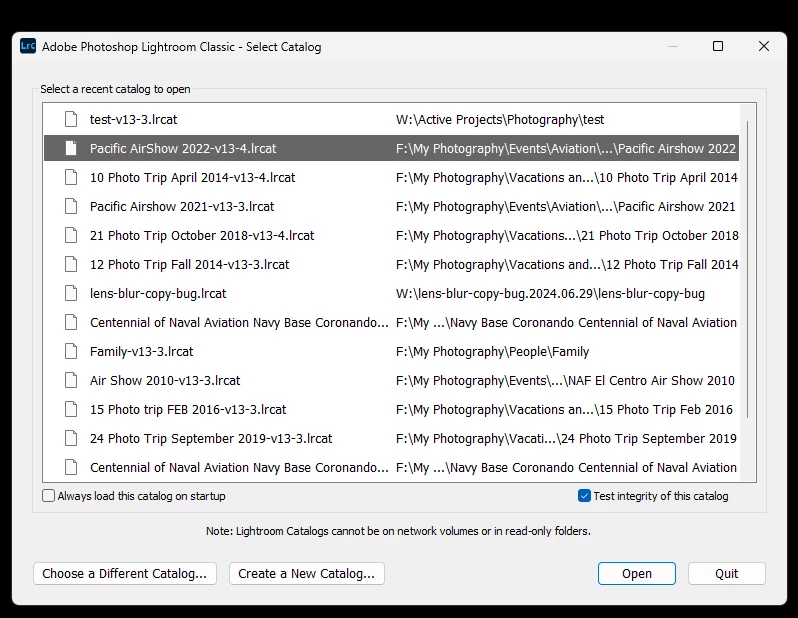Click file icon beside Family-v13-3.lrcat
Viewport: 798px width, 618px height.
(x=71, y=351)
